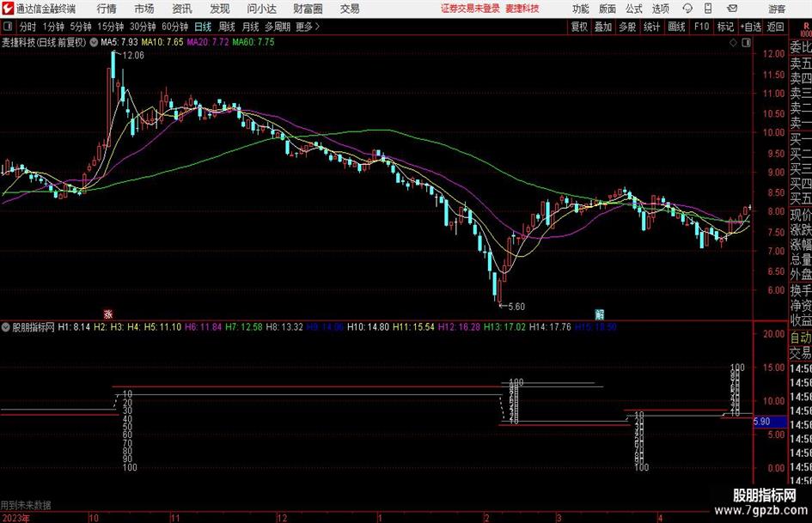Click the 12 month marker on time axis
The height and width of the screenshot is (523, 812).
coord(282,518)
